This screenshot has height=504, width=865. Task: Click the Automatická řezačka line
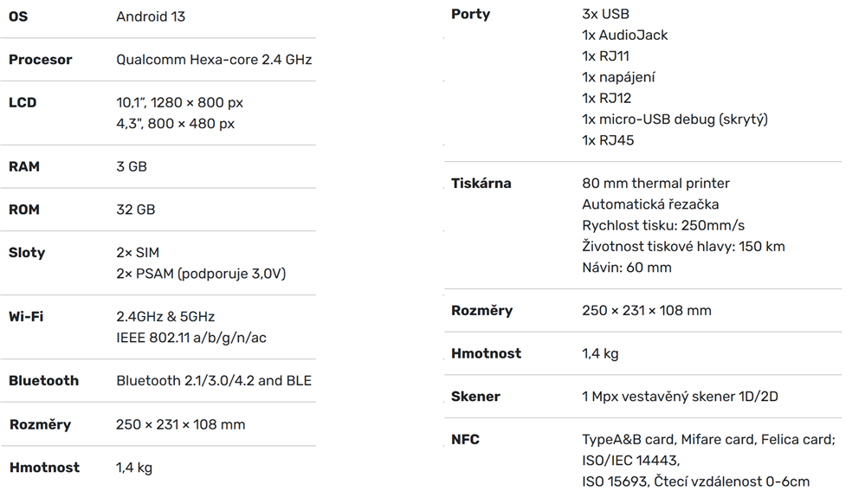pos(650,204)
